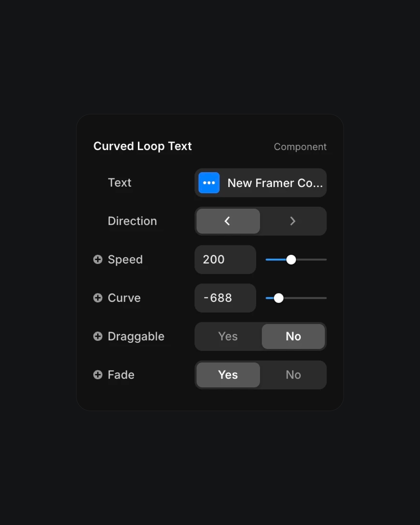Select Yes for the Fade option
Image resolution: width=420 pixels, height=525 pixels.
tap(228, 375)
